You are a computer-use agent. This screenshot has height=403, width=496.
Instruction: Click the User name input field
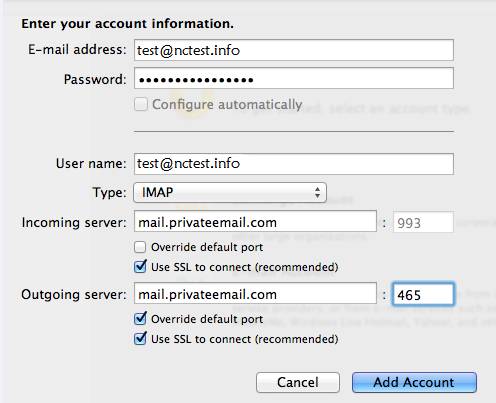[x=294, y=164]
